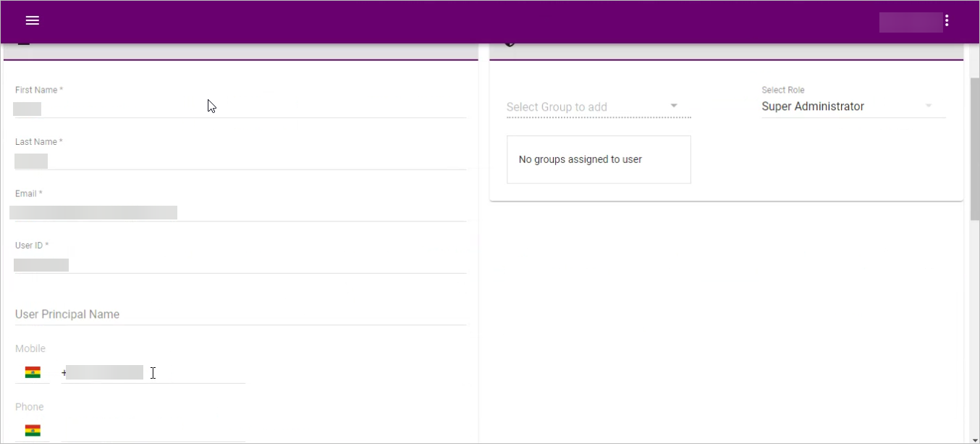980x444 pixels.
Task: Click the Mobile country flag selector
Action: pos(33,373)
